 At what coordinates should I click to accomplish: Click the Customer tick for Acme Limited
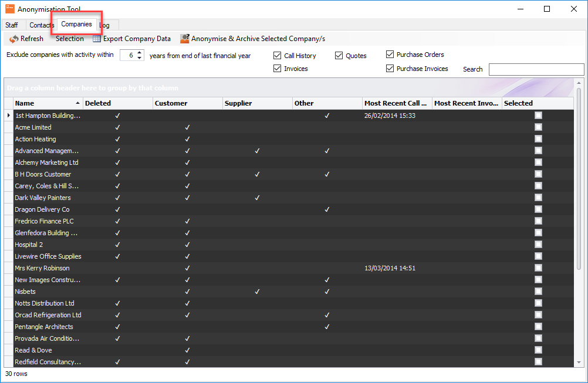pyautogui.click(x=188, y=127)
